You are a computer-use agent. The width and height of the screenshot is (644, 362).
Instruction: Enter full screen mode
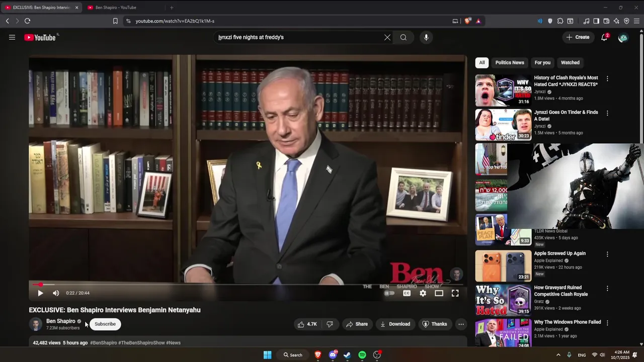[455, 293]
